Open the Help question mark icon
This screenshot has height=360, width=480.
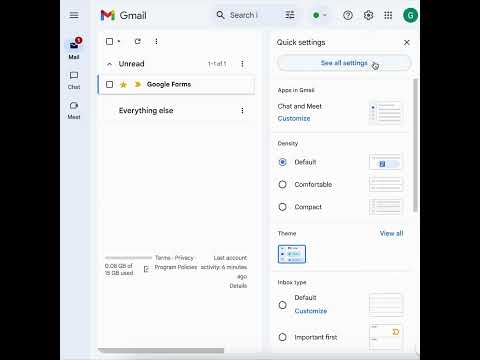348,15
